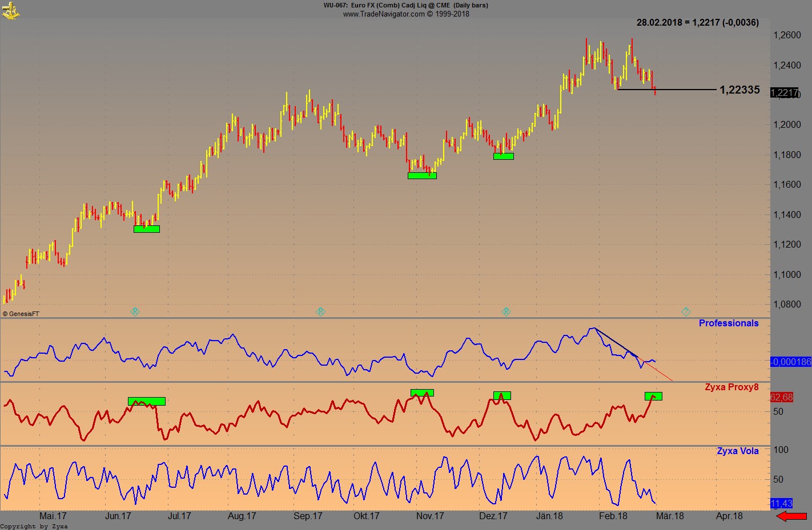The height and width of the screenshot is (530, 812).
Task: Toggle the green highlight box near June 17 low
Action: [x=146, y=228]
